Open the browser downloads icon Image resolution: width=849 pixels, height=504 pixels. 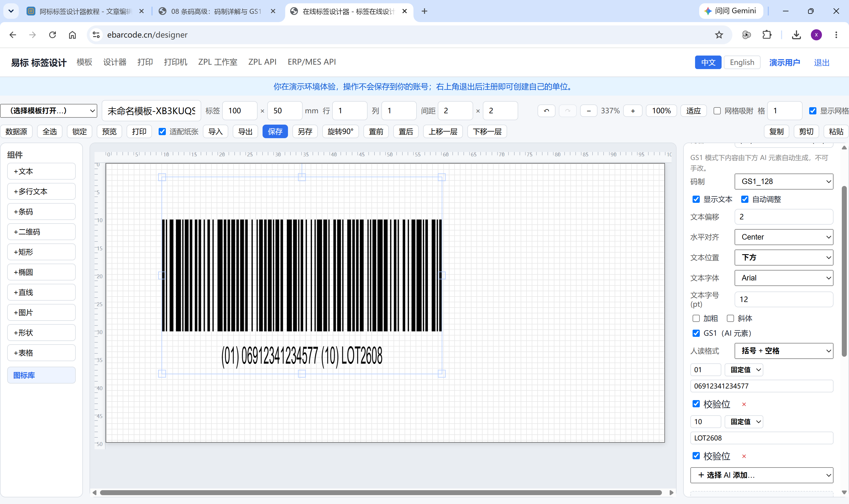(x=796, y=35)
